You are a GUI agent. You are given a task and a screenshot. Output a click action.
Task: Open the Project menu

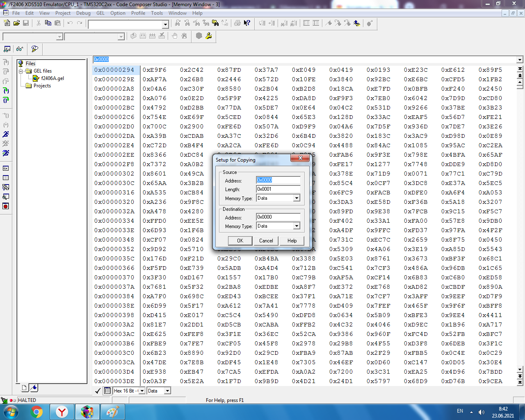pos(63,13)
